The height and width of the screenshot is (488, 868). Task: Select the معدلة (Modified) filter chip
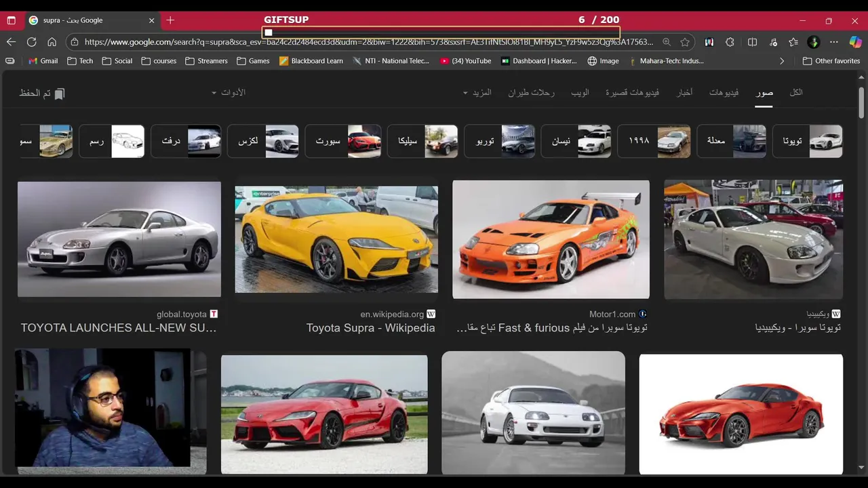click(731, 141)
